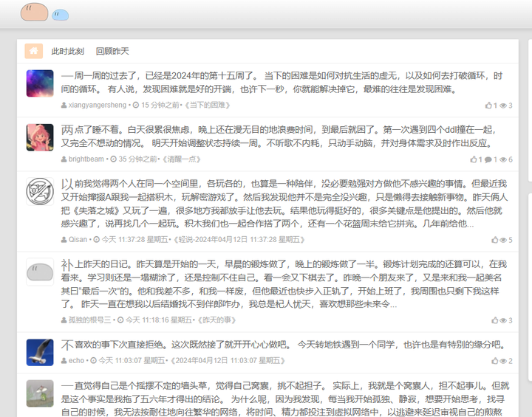This screenshot has height=417, width=532.
Task: Open Qisan's crossed-circle avatar
Action: 40,191
